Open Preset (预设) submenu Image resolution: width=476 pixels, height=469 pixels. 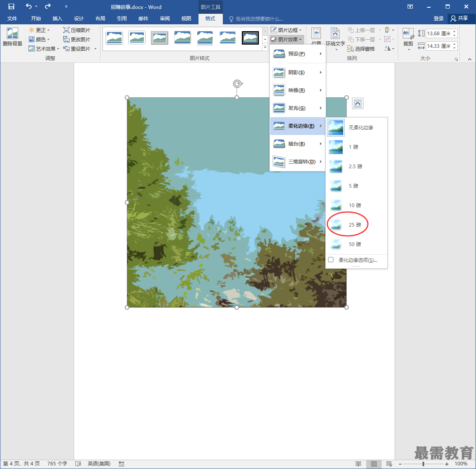pyautogui.click(x=297, y=54)
